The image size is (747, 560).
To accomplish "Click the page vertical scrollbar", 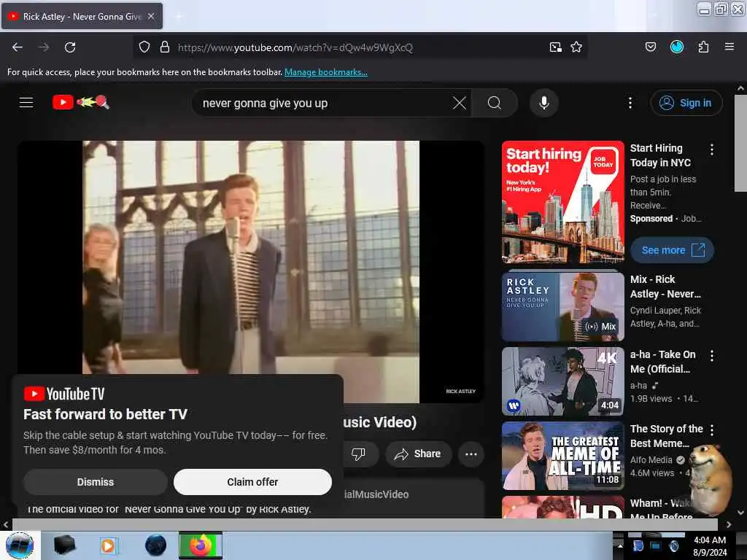I will tap(740, 143).
